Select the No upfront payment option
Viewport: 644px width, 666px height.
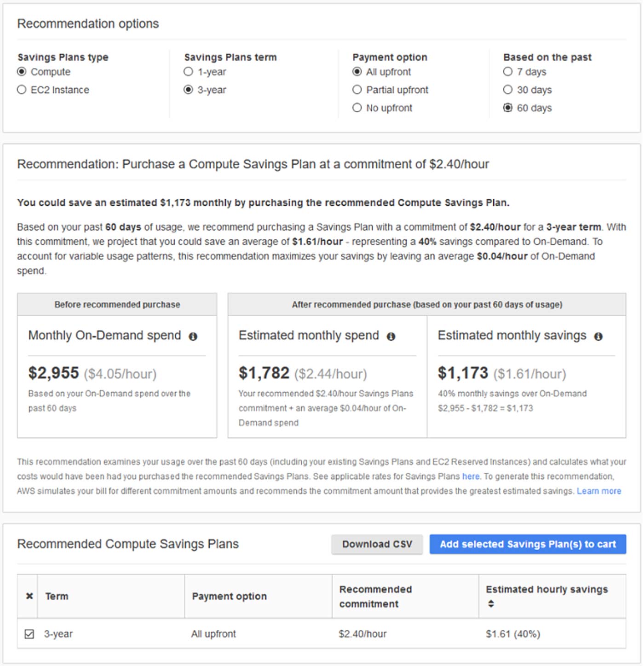(357, 108)
